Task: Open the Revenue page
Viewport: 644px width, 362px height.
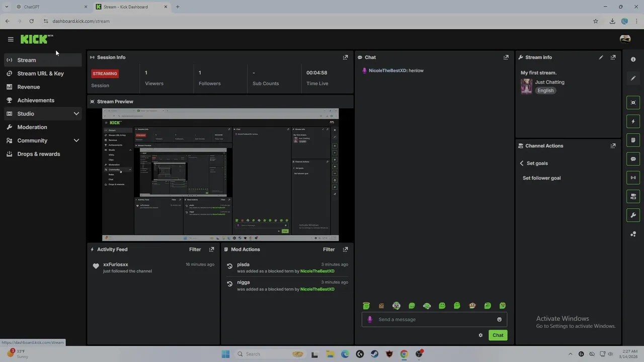Action: (x=43, y=87)
